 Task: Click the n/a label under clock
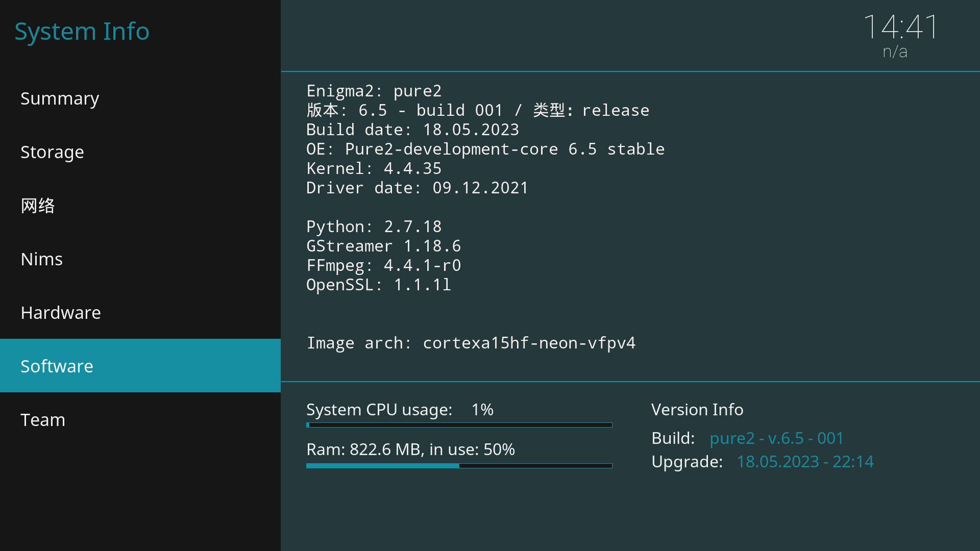coord(895,52)
